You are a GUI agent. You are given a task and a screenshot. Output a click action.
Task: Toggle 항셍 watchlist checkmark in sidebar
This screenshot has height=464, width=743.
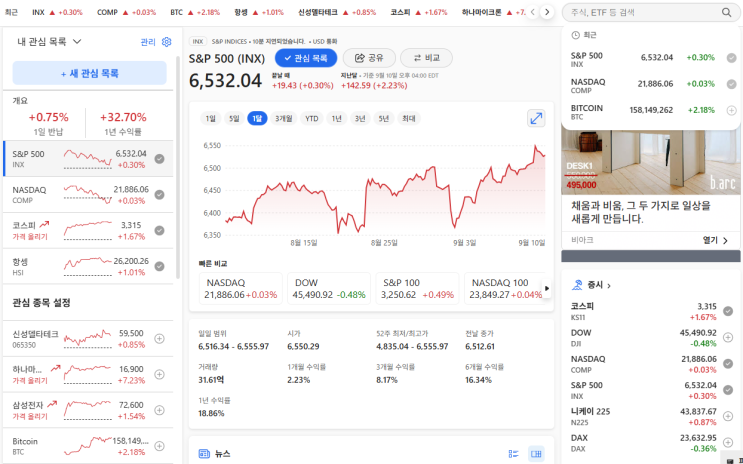click(x=160, y=266)
